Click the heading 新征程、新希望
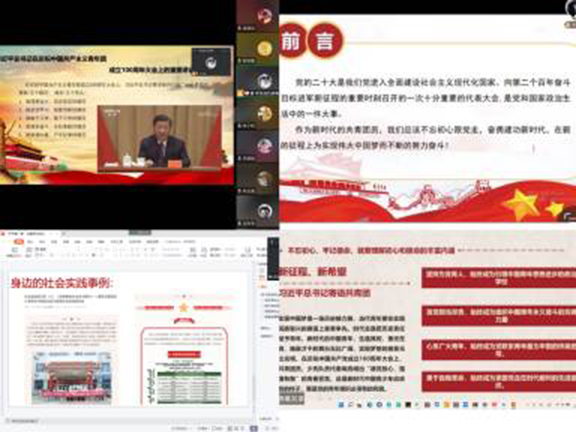This screenshot has width=576, height=432. (313, 272)
